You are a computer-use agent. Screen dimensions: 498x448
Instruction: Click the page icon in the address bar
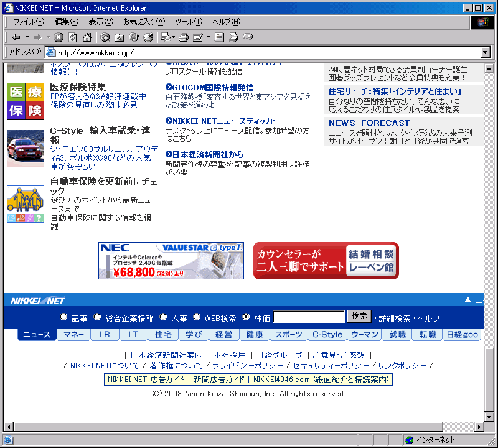(x=51, y=52)
